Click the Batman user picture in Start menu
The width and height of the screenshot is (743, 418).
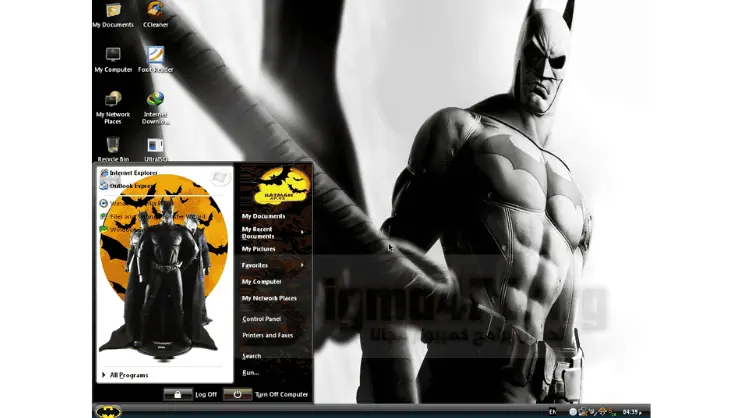tap(282, 186)
